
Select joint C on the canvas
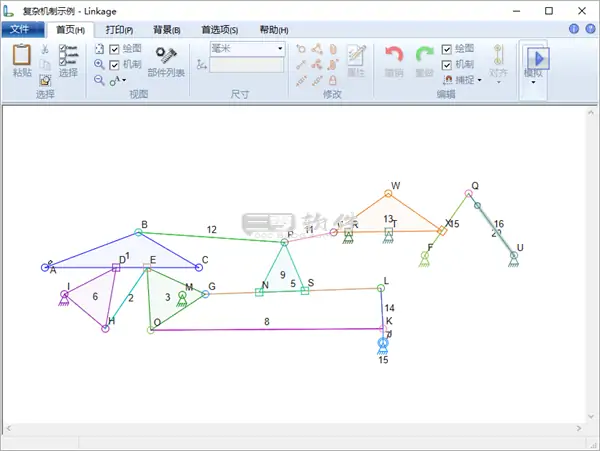[x=199, y=267]
